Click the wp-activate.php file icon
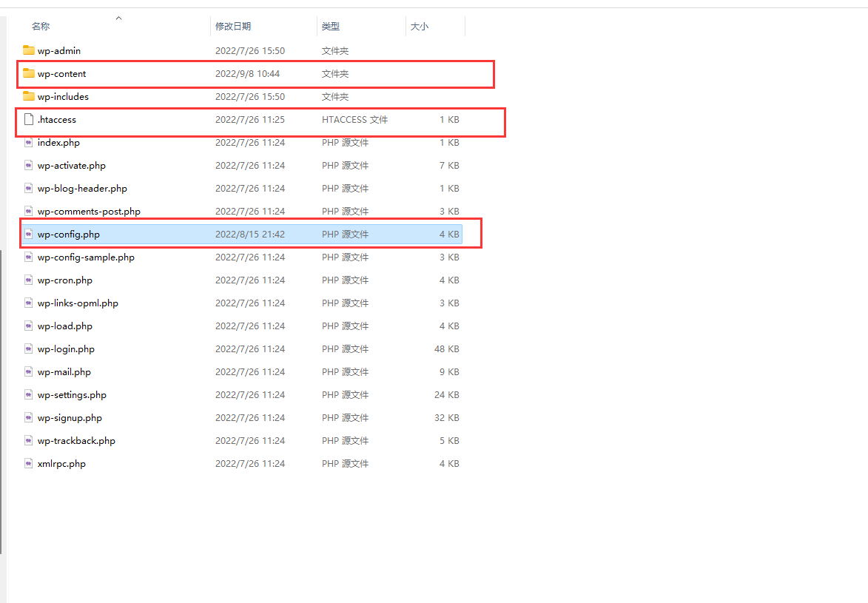Image resolution: width=868 pixels, height=603 pixels. (29, 165)
